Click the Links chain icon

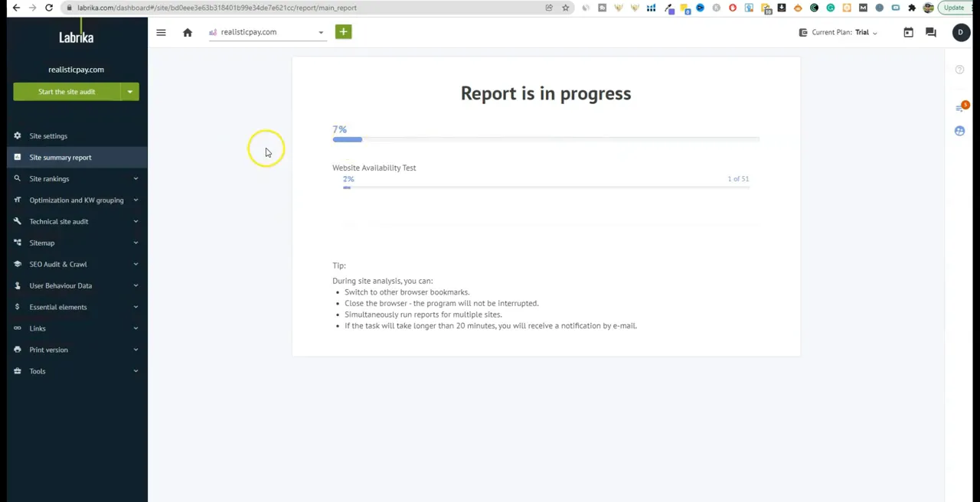pos(17,328)
